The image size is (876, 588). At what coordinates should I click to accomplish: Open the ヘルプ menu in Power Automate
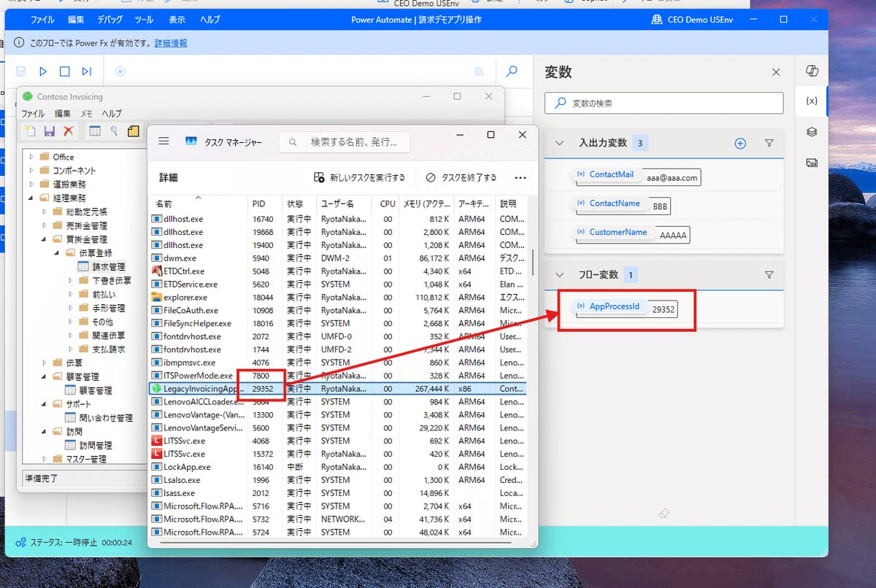210,20
